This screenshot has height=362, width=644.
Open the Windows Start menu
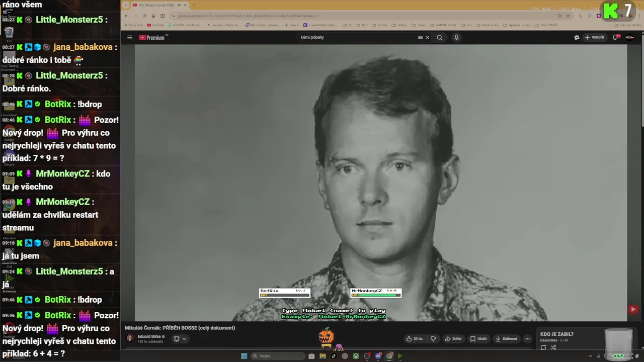coord(244,356)
